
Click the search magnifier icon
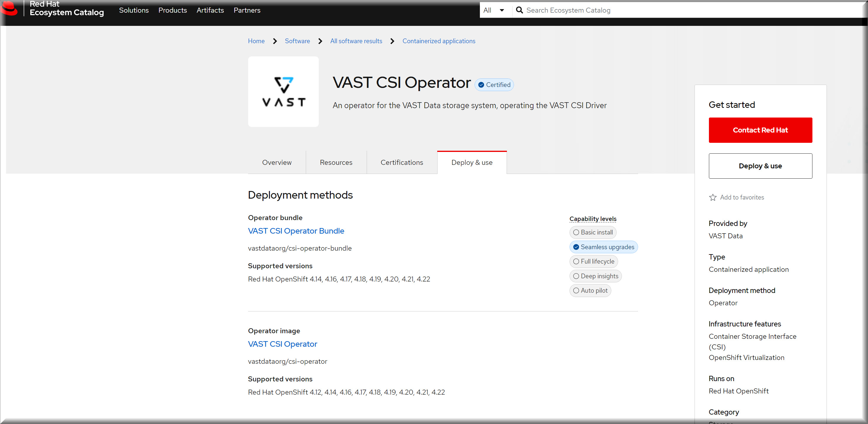[520, 11]
